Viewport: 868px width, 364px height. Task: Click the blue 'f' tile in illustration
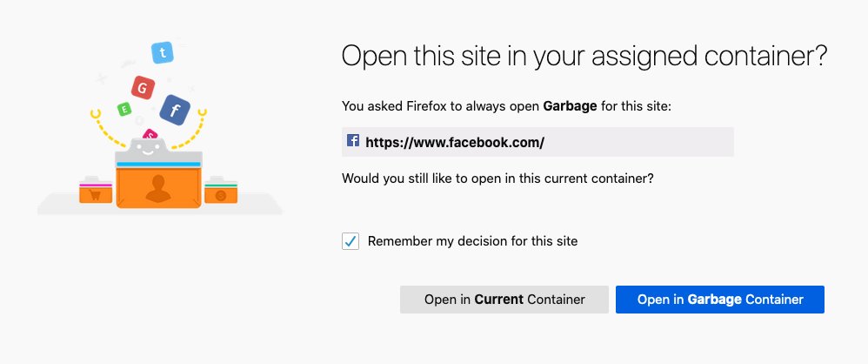(x=175, y=110)
